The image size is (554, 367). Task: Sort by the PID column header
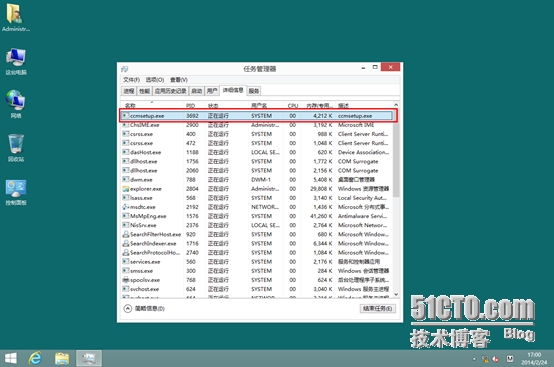tap(194, 105)
